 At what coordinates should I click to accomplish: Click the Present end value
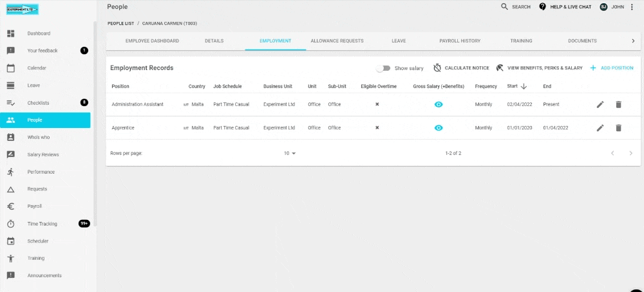click(551, 105)
